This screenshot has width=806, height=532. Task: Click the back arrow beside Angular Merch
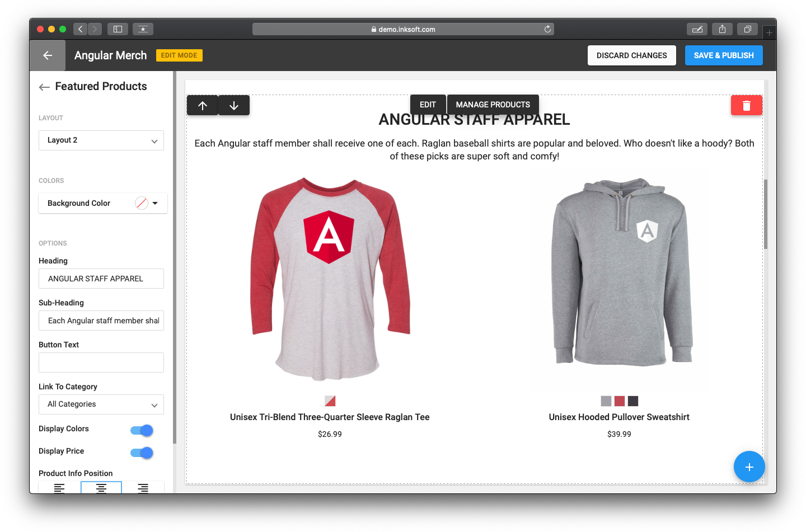coord(48,55)
